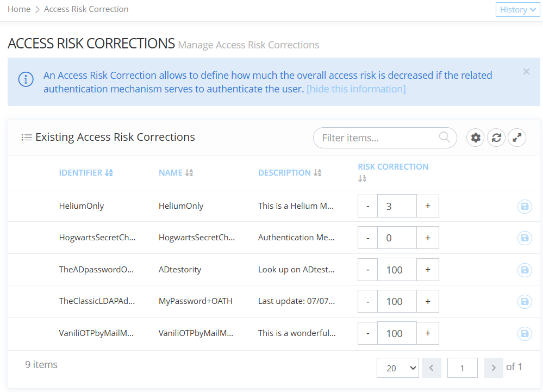Open the table settings gear icon
The width and height of the screenshot is (543, 392).
click(x=475, y=138)
